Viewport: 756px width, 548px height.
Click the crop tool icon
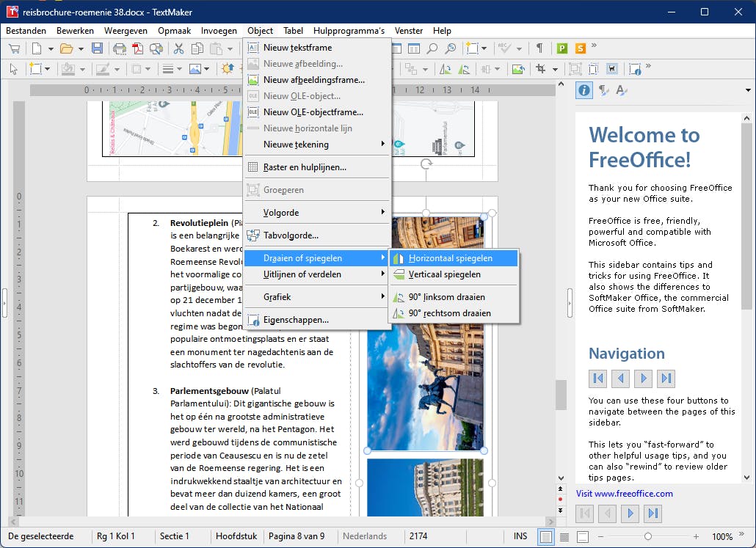pos(541,69)
